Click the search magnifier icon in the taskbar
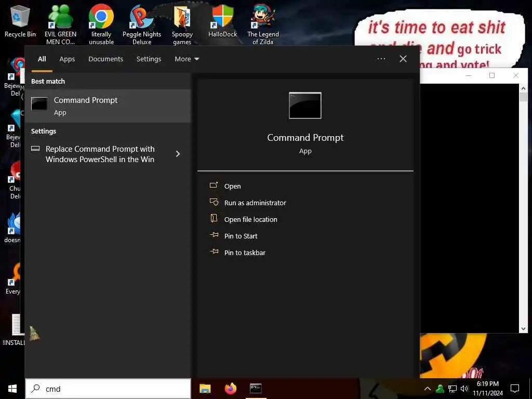The width and height of the screenshot is (532, 399). coord(35,389)
